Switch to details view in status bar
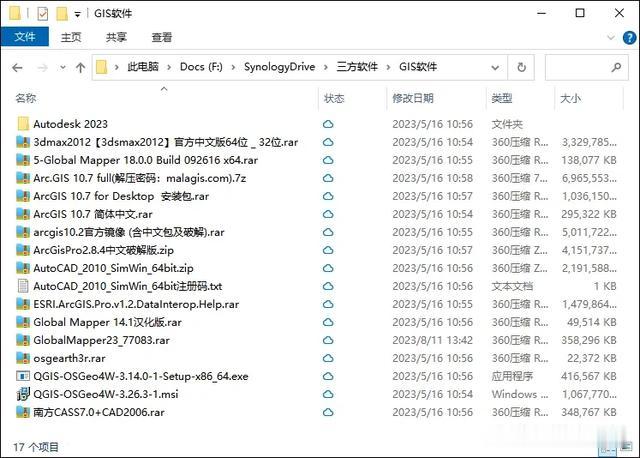 click(608, 449)
